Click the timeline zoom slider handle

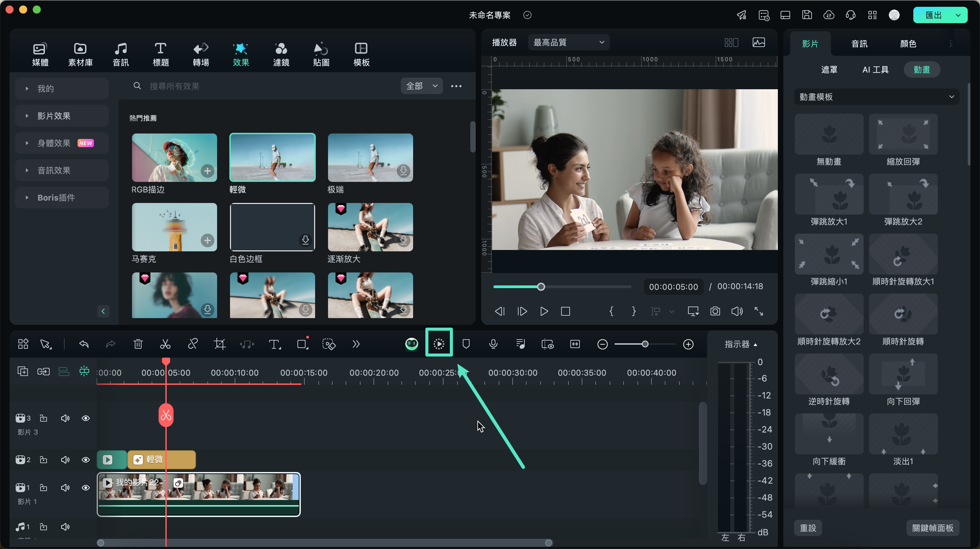coord(645,344)
